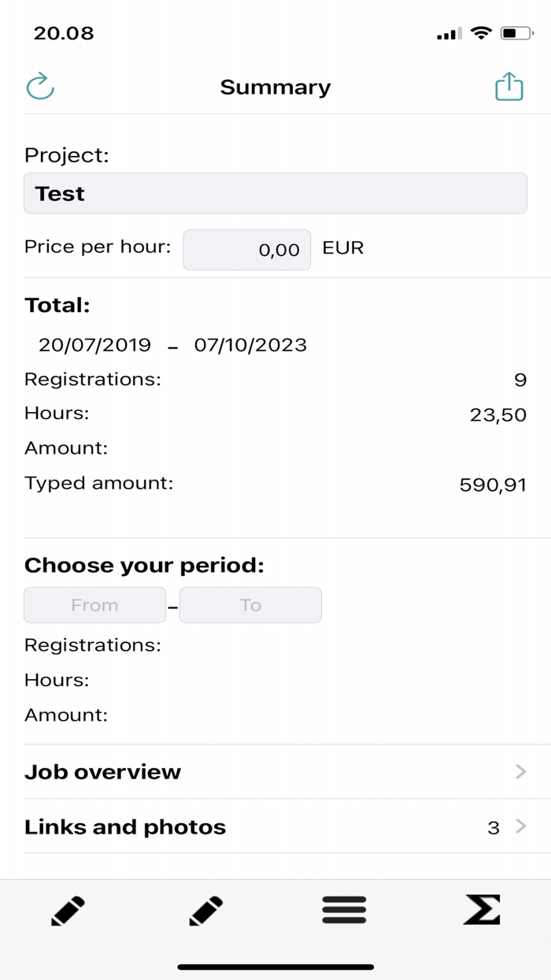Image resolution: width=551 pixels, height=980 pixels.
Task: Tap the From period field
Action: pyautogui.click(x=94, y=605)
